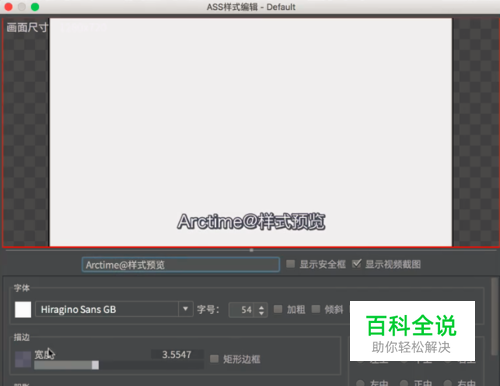The height and width of the screenshot is (386, 500).
Task: Open the purple outline color swatch
Action: pos(23,359)
